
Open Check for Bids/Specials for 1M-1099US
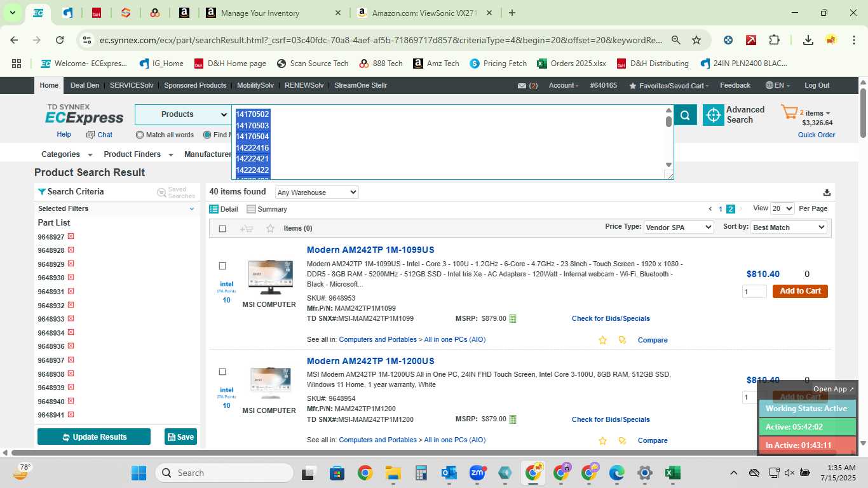(x=611, y=318)
